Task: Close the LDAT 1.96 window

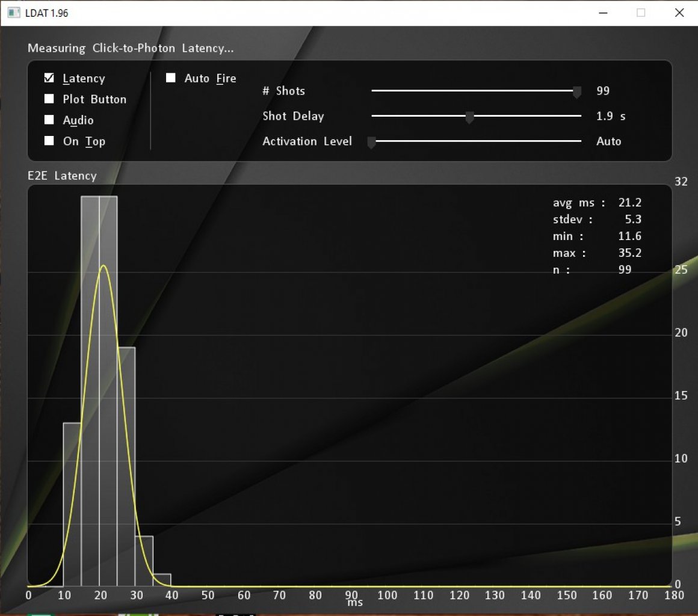Action: click(679, 13)
